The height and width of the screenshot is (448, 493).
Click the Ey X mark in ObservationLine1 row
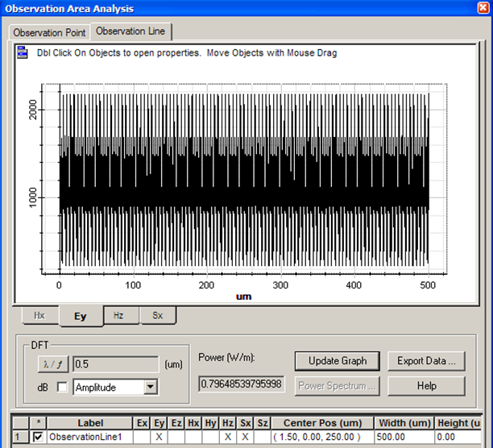159,437
